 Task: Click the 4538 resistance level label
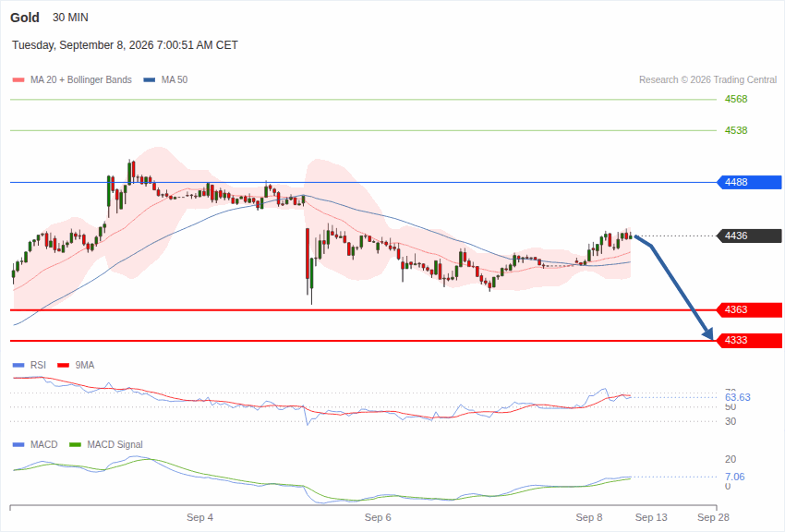[x=736, y=130]
